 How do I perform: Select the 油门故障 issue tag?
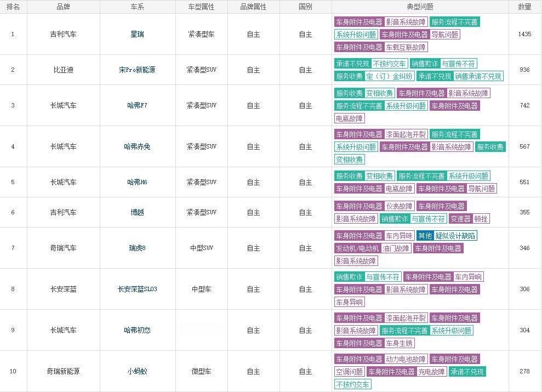coord(396,248)
